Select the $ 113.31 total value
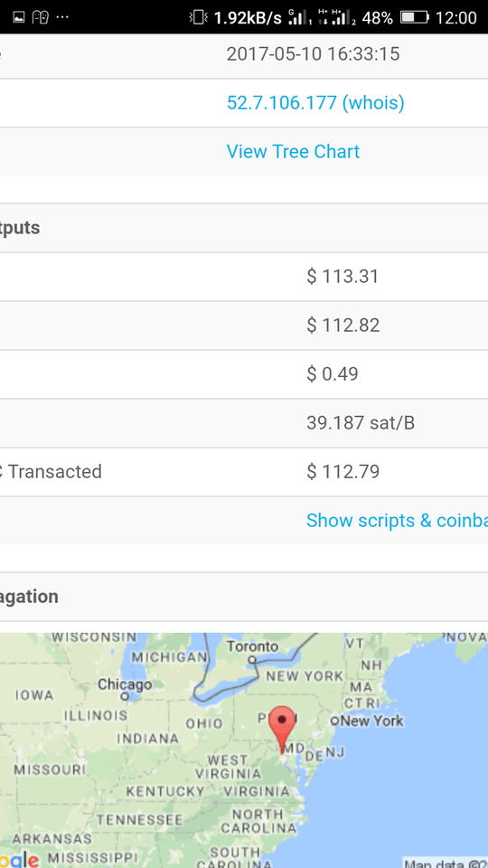Screen dimensions: 488x868 [x=343, y=276]
